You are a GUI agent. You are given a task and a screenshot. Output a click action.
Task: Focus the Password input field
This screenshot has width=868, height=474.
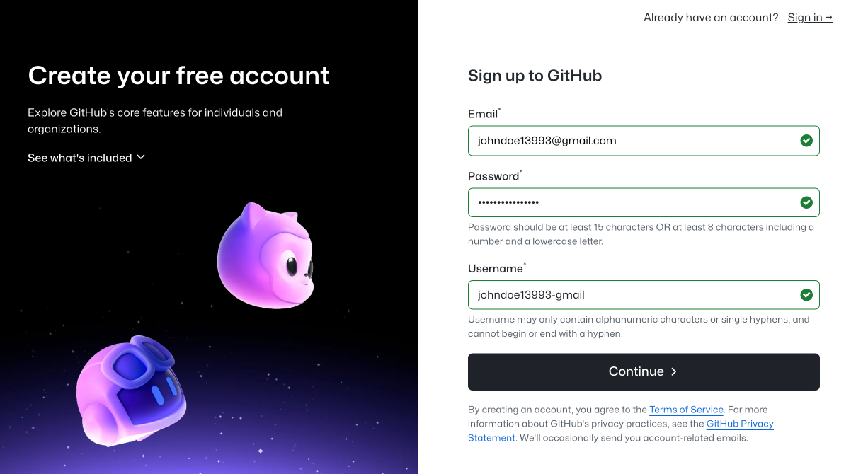click(630, 203)
